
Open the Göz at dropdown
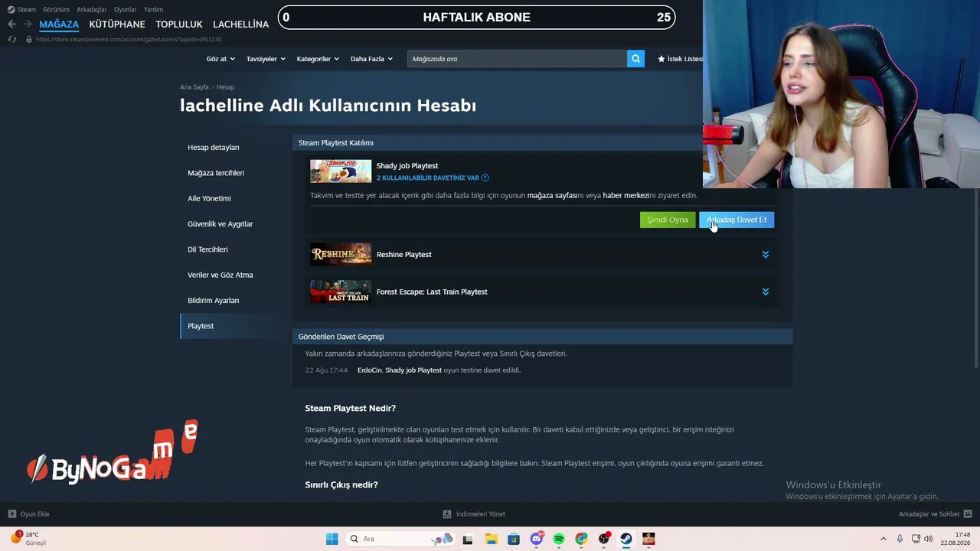pos(220,59)
